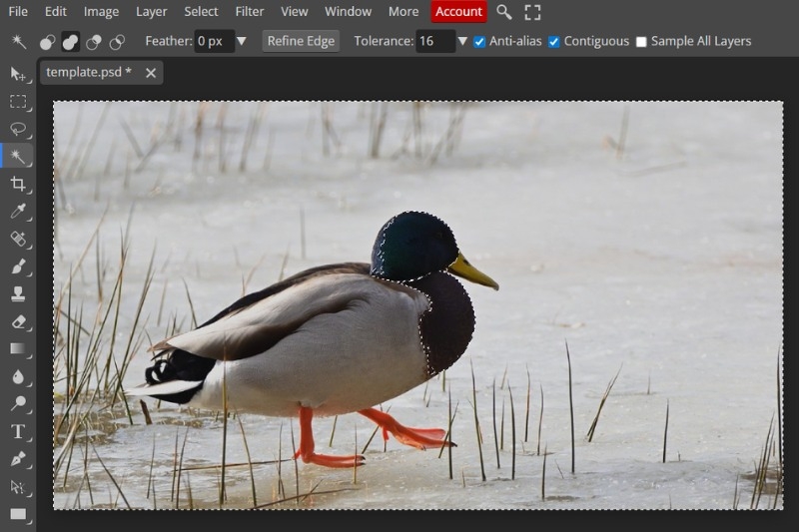The width and height of the screenshot is (799, 532).
Task: Select the Blur drop tool
Action: click(x=18, y=376)
